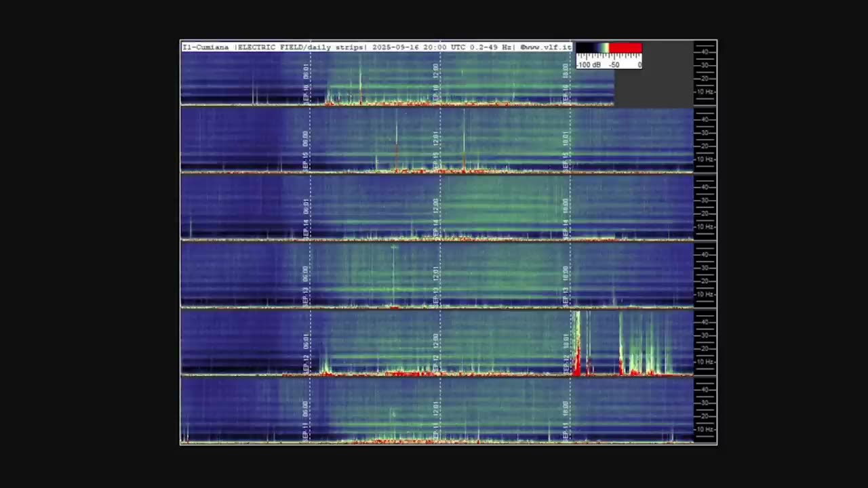Select the SEP 13 spectrogram strip
The height and width of the screenshot is (488, 868).
pyautogui.click(x=437, y=274)
